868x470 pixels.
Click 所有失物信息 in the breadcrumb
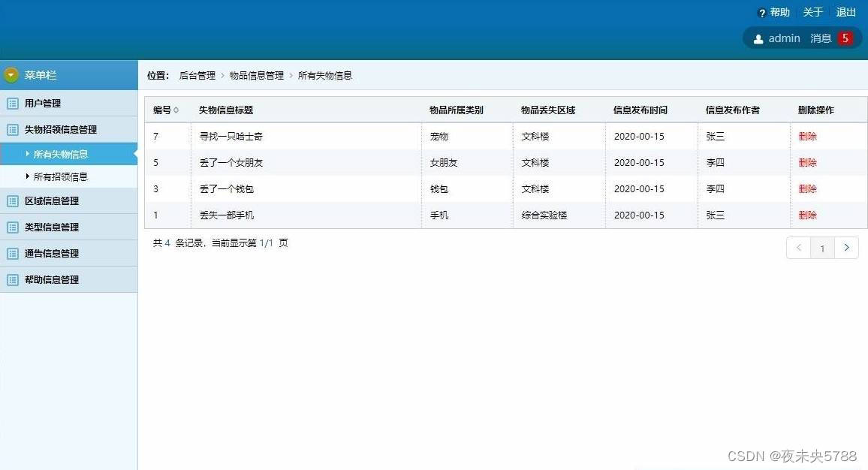325,76
